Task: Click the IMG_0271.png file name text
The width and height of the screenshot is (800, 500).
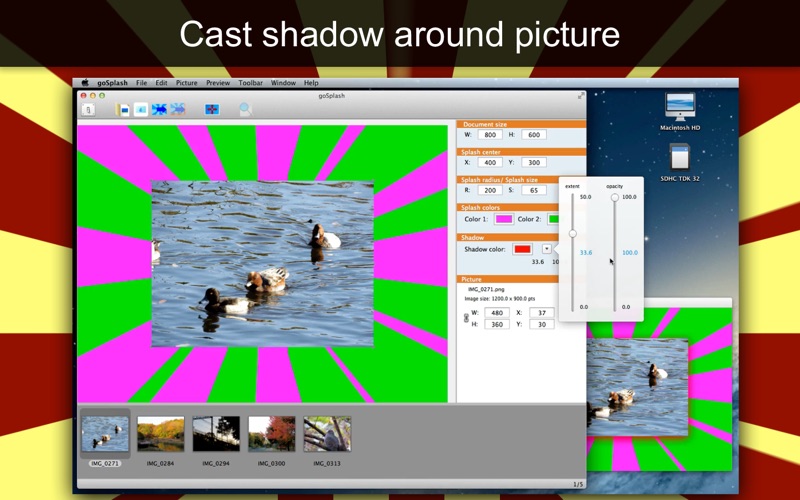Action: [486, 289]
